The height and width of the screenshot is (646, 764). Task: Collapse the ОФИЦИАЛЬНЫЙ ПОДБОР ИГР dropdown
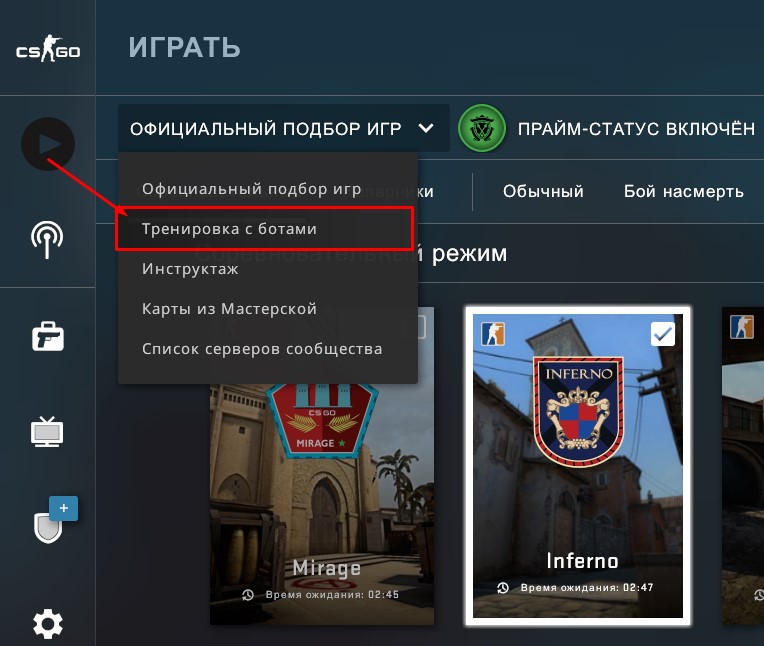click(x=284, y=128)
